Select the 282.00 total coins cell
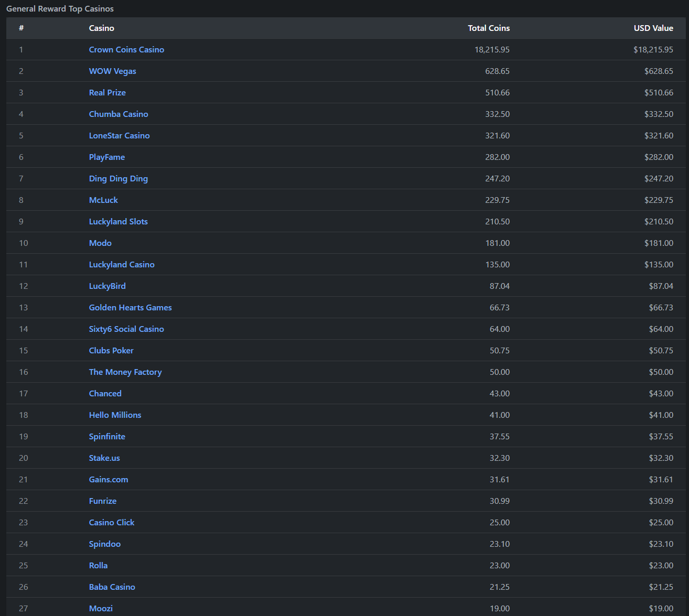689x616 pixels. [497, 157]
